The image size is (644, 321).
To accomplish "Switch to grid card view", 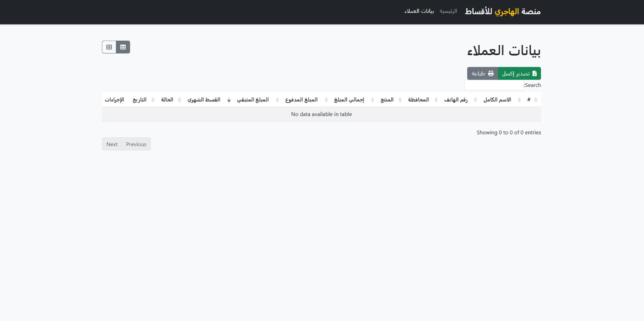I will pyautogui.click(x=109, y=47).
